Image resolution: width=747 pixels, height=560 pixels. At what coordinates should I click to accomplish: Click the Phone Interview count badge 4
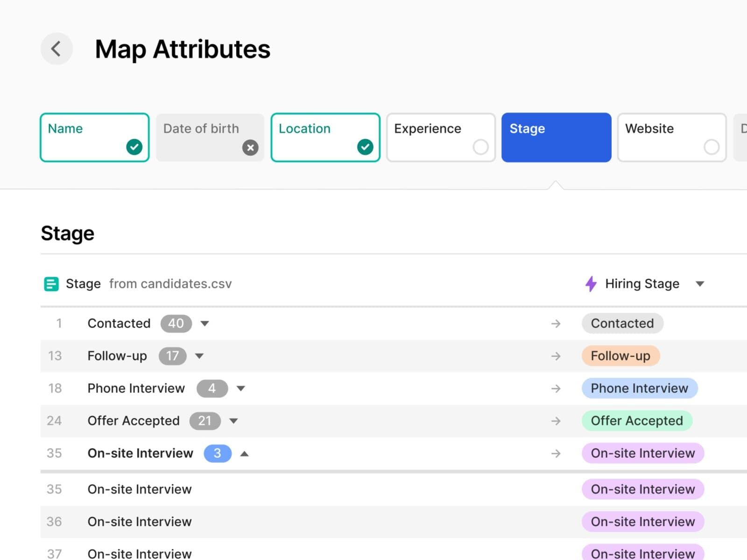tap(212, 388)
